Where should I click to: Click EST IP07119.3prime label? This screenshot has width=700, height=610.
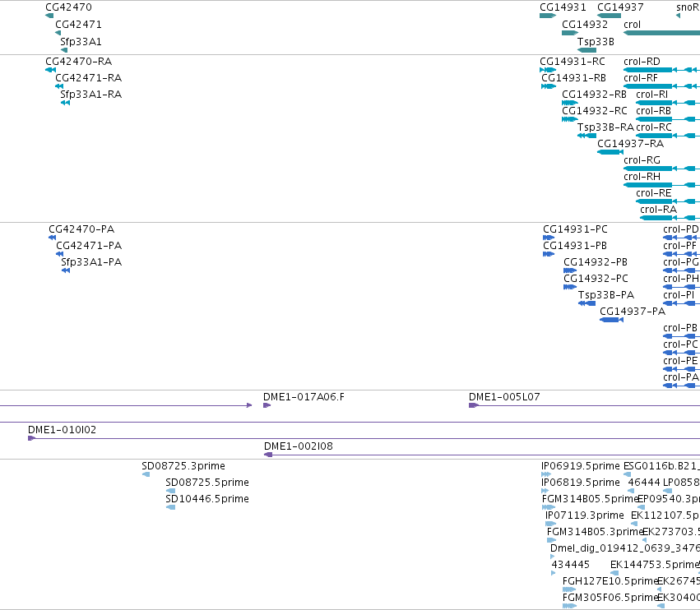pos(585,515)
